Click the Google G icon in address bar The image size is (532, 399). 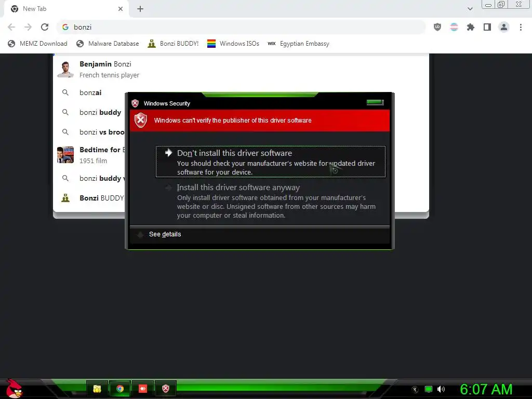click(x=65, y=27)
